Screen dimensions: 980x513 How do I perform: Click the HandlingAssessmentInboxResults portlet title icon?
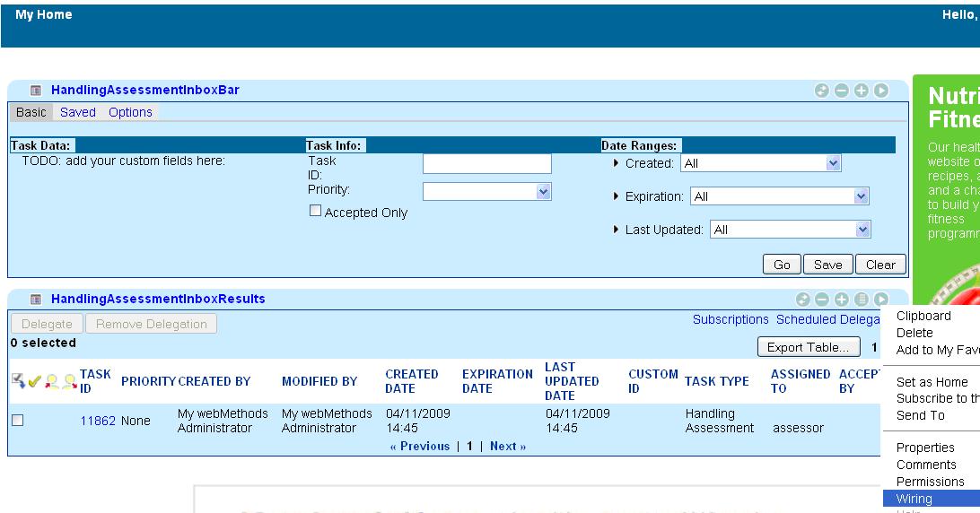click(36, 300)
